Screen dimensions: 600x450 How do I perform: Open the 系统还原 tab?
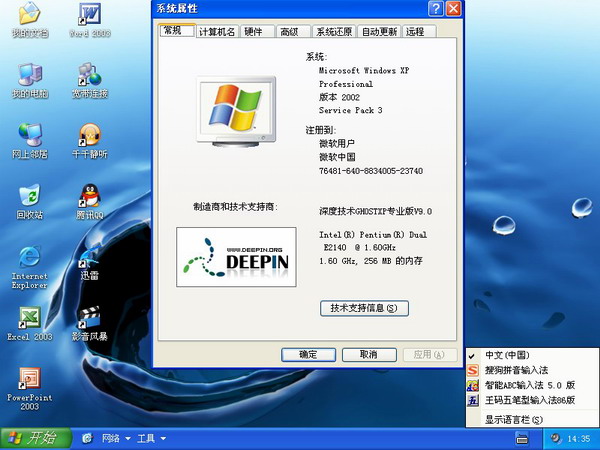332,32
